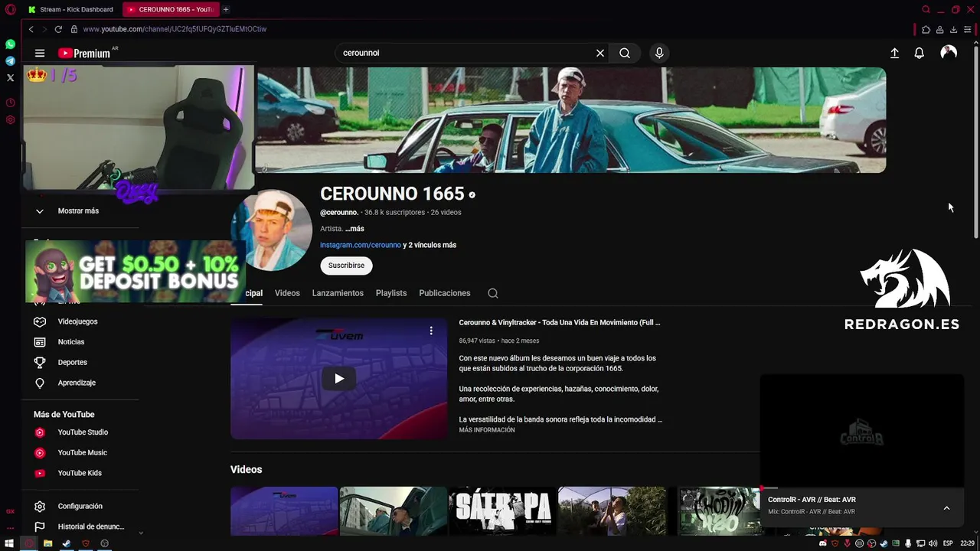Open Steam from the taskbar
Viewport: 980px width, 551px height.
67,543
